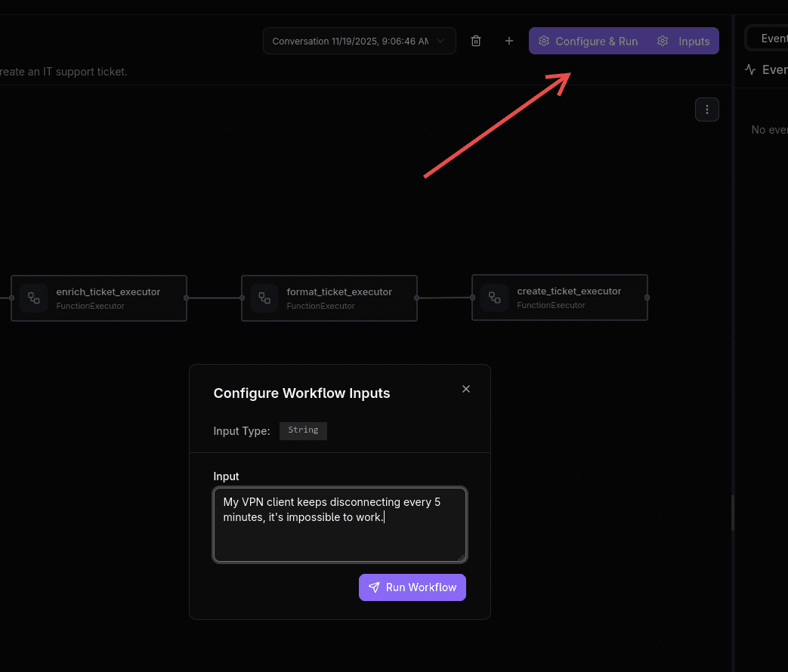Image resolution: width=788 pixels, height=672 pixels.
Task: Select the String input type badge
Action: tap(303, 430)
